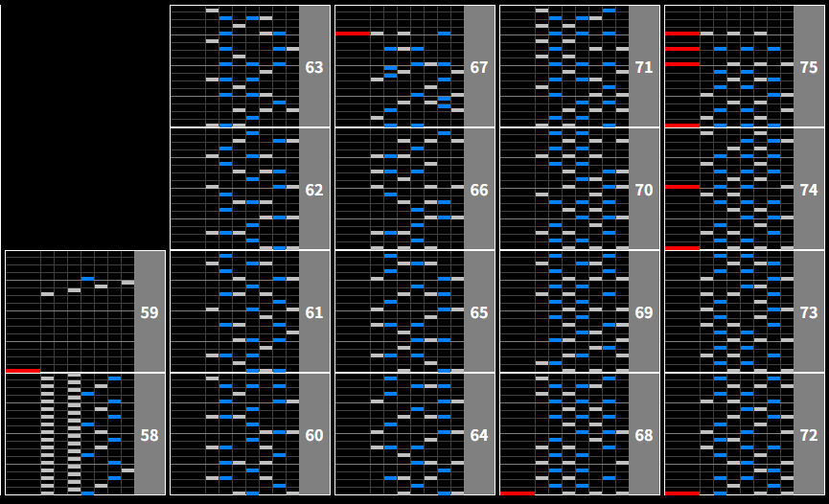829x504 pixels.
Task: Click the measure 70 number label
Action: [644, 190]
